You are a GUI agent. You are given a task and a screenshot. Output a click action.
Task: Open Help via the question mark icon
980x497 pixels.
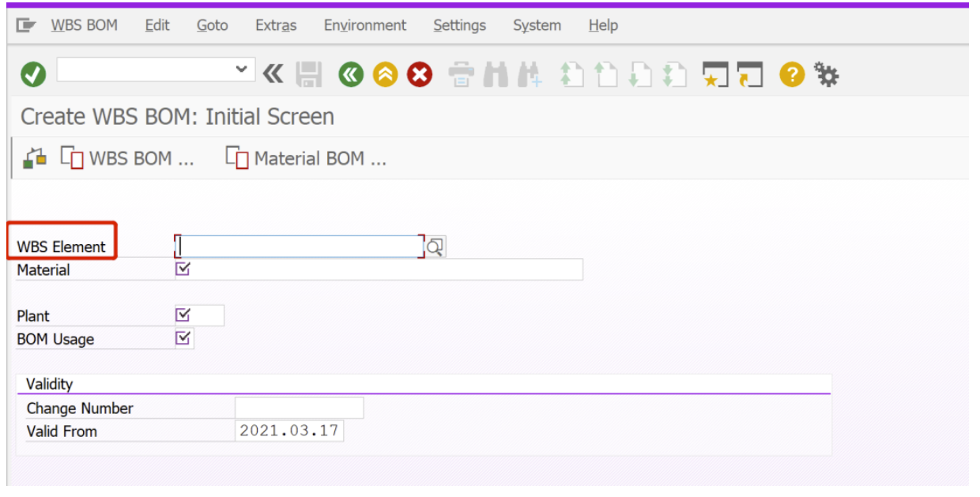pyautogui.click(x=791, y=73)
